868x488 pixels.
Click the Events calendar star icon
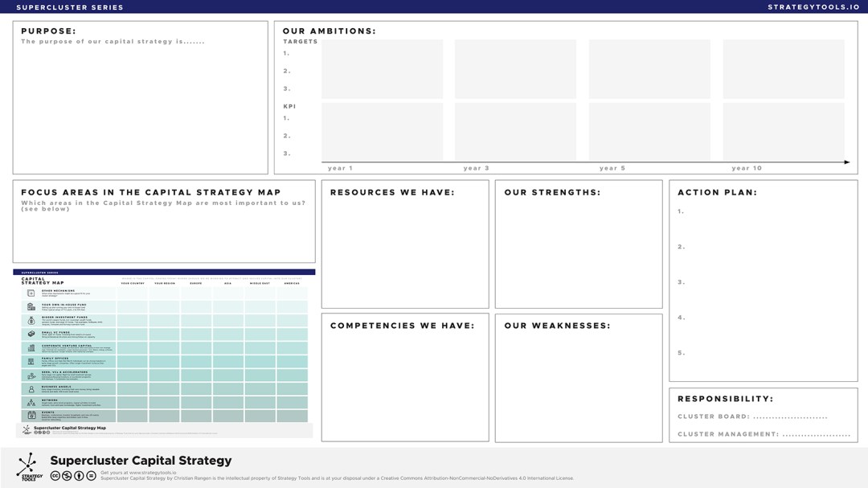tap(31, 415)
